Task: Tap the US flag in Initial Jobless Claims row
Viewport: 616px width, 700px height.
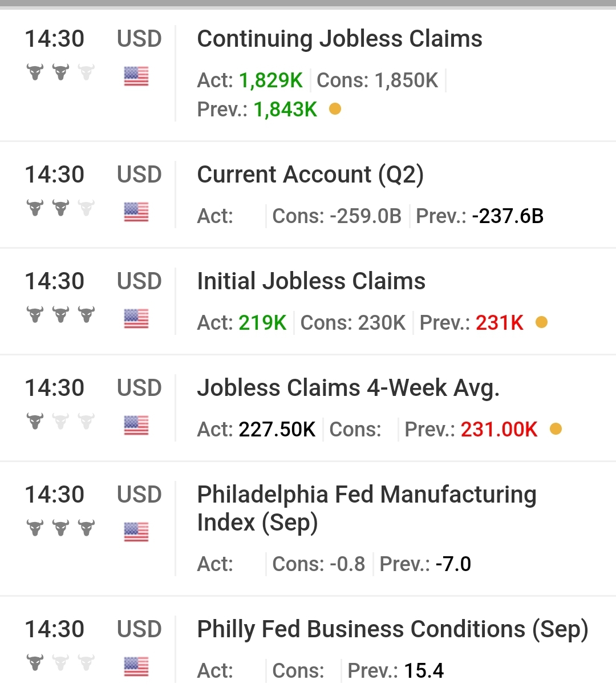Action: point(136,318)
